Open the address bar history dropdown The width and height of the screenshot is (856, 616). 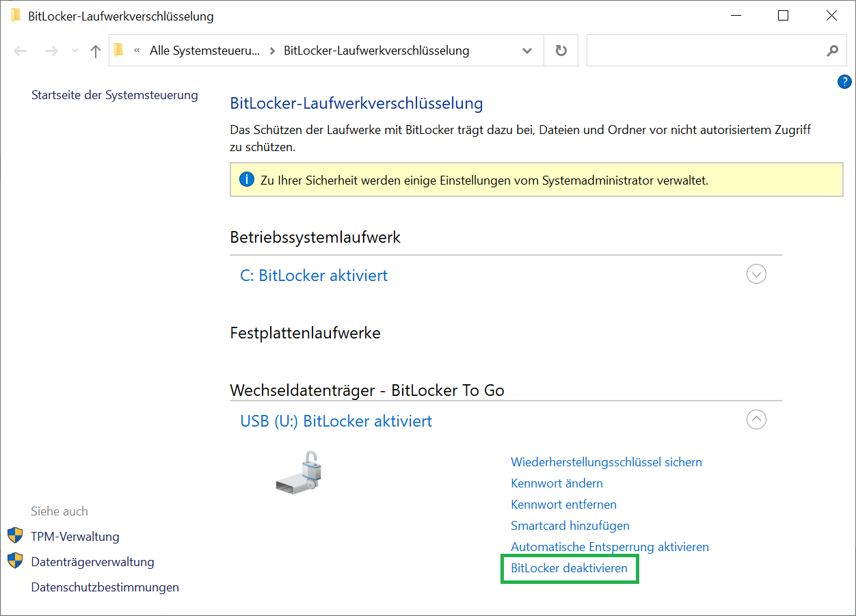coord(527,51)
